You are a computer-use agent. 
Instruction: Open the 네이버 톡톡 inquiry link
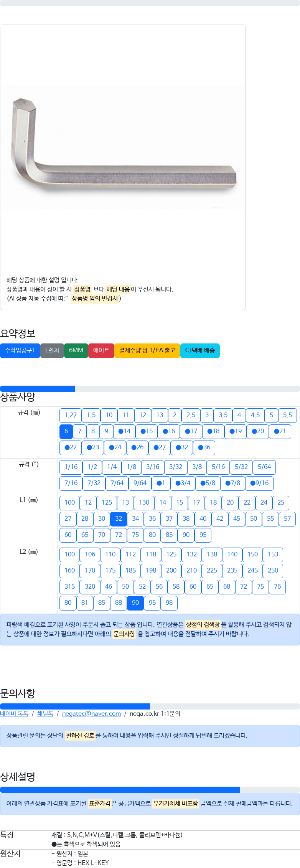(14, 713)
